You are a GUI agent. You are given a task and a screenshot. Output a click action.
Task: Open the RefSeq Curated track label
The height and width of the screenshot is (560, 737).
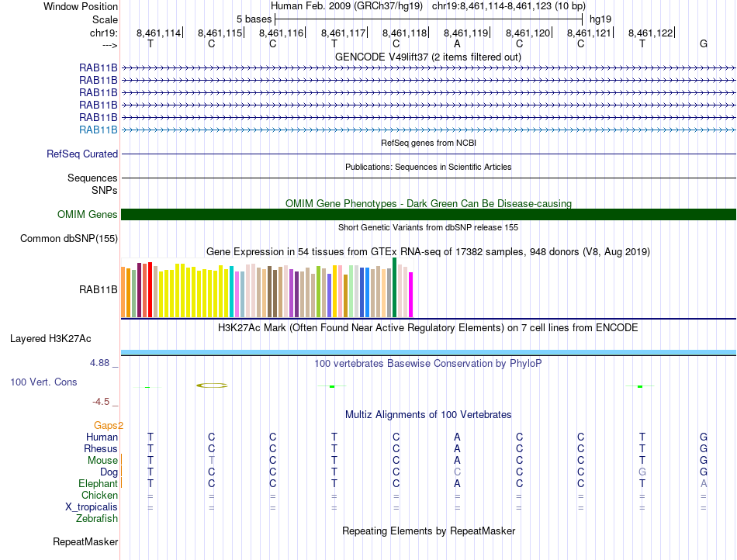(82, 154)
